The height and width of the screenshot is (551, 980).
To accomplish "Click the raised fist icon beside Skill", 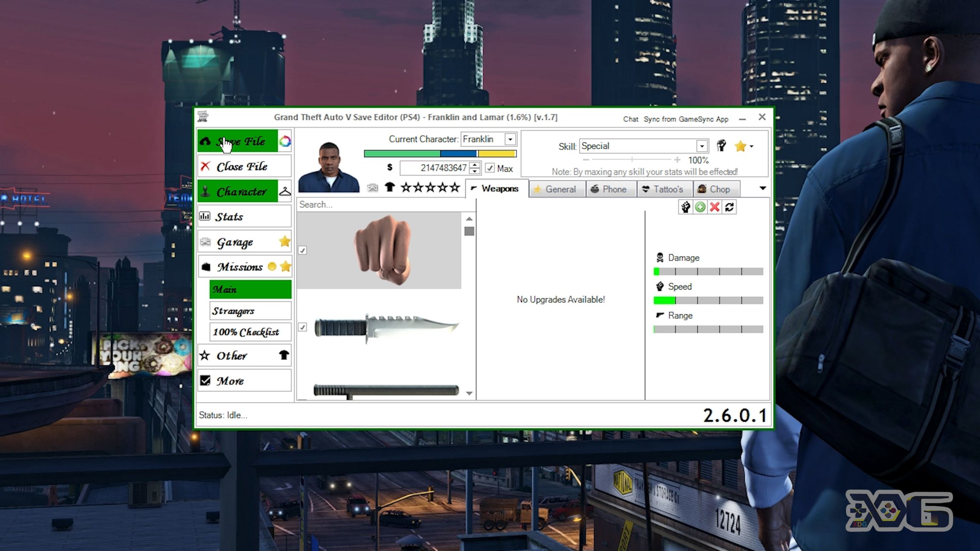I will [721, 146].
